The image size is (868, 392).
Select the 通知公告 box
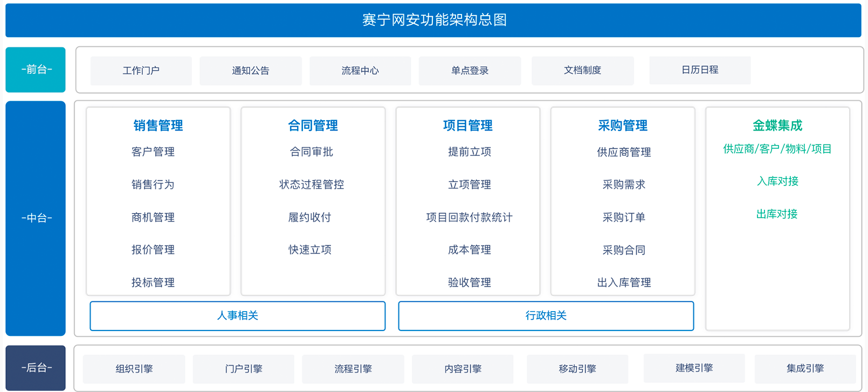click(x=251, y=71)
